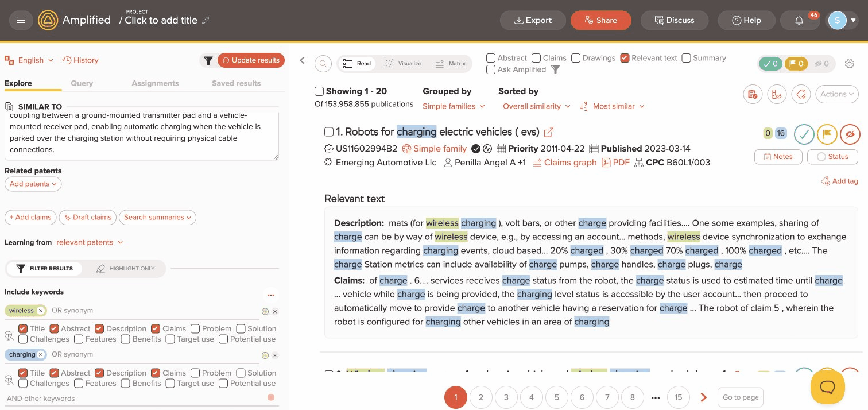868x410 pixels.
Task: Open search within results using magnifier icon
Action: (323, 64)
